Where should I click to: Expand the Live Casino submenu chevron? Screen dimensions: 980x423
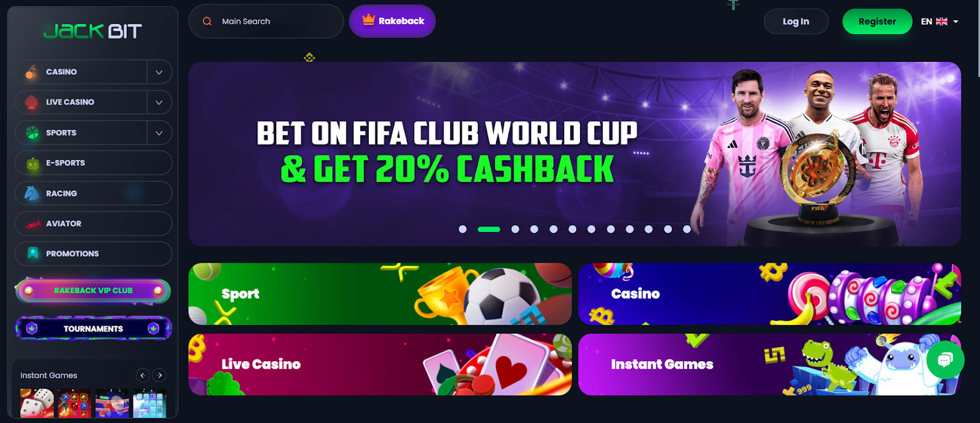click(159, 102)
